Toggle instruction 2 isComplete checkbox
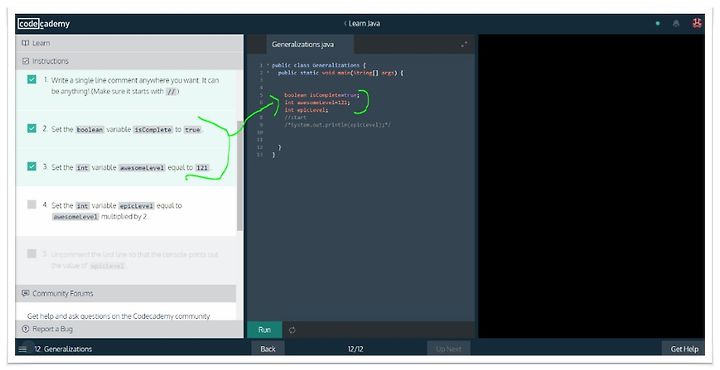Screen dimensions: 720x370 click(32, 129)
